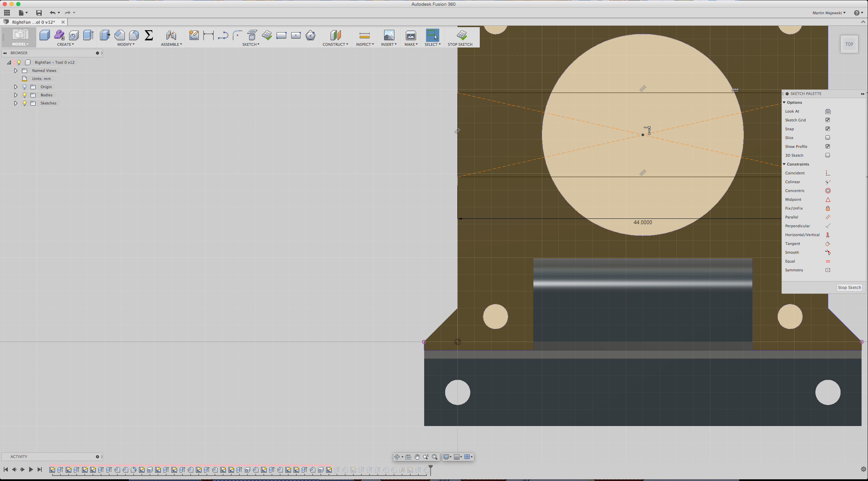Collapse the Options section in Sketch Palette
The image size is (868, 481).
click(784, 102)
